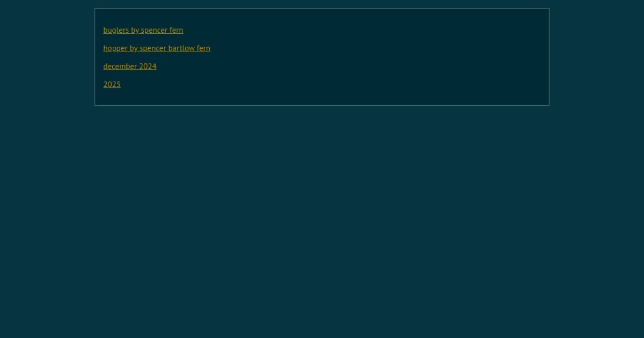Click 'fern' at end of buglers link
This screenshot has height=338, width=644.
click(177, 30)
